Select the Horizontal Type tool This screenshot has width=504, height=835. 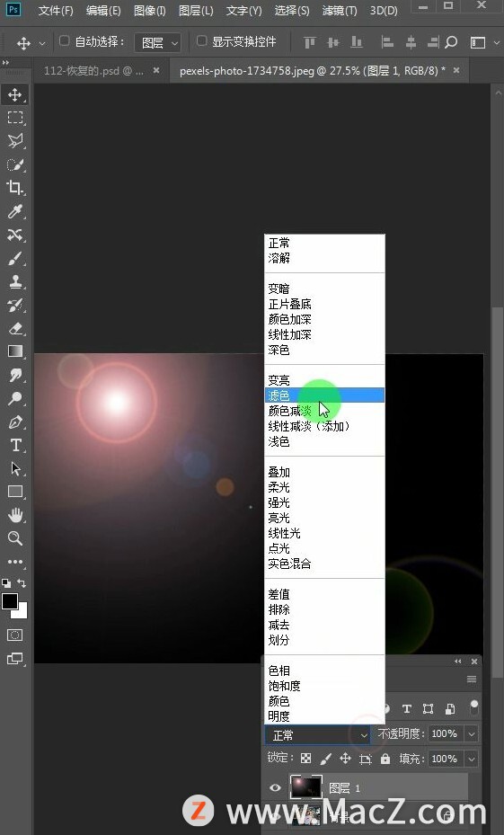click(15, 445)
